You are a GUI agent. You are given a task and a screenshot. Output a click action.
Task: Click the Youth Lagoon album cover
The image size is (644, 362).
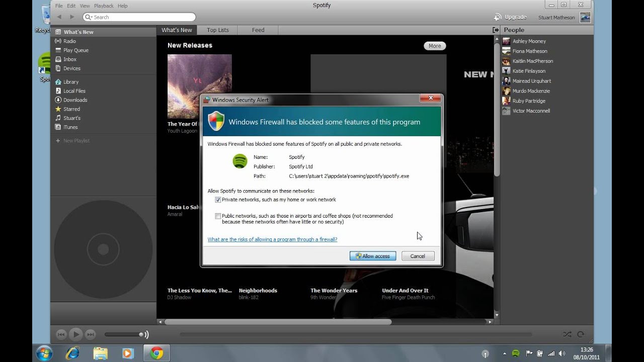[x=200, y=86]
